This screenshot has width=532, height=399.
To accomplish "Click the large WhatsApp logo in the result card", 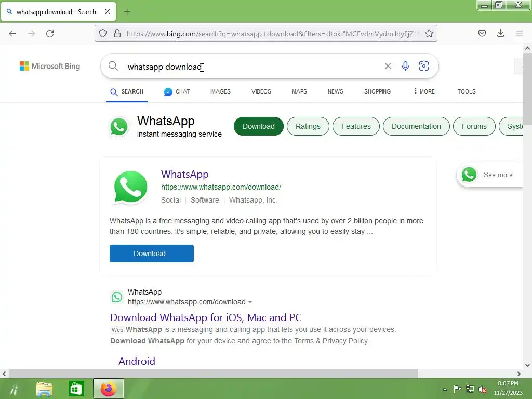I will (x=130, y=187).
